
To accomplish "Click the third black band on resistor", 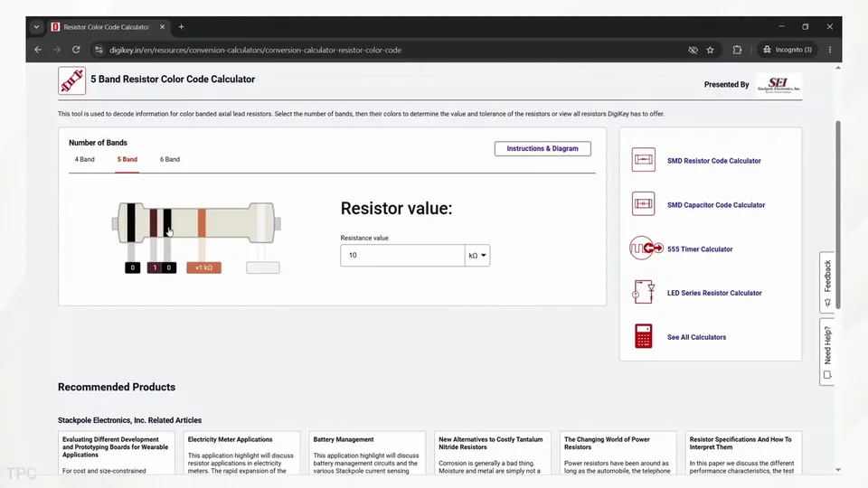I will [x=167, y=222].
